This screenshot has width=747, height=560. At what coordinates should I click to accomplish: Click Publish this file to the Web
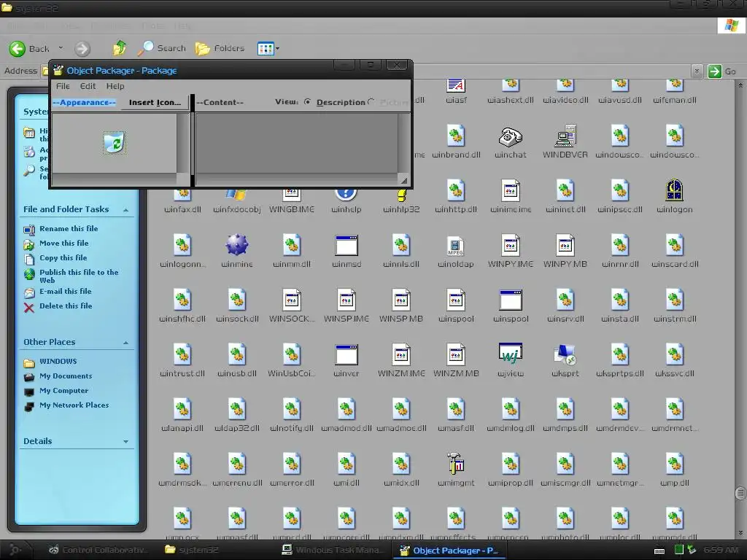pyautogui.click(x=79, y=276)
